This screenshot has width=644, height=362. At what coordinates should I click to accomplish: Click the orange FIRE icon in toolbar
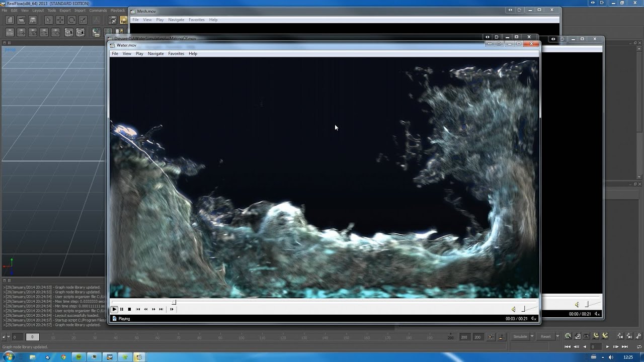pyautogui.click(x=123, y=21)
